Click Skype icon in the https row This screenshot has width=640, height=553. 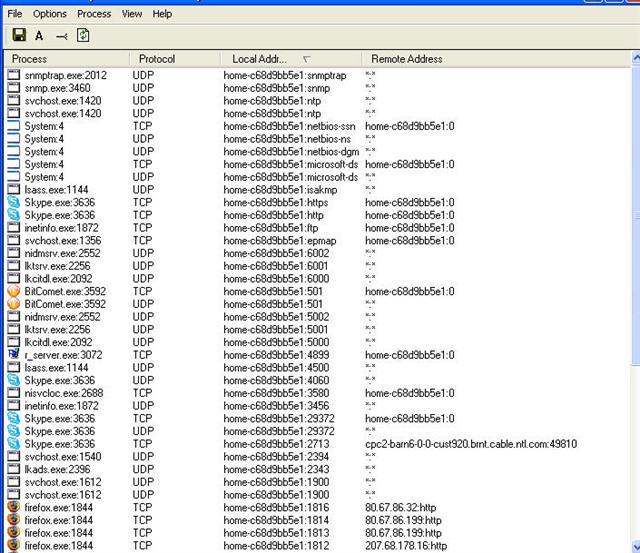[x=13, y=202]
